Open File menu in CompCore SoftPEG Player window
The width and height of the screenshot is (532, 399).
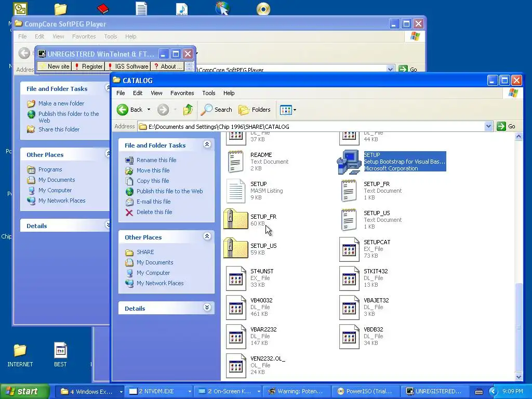(22, 36)
